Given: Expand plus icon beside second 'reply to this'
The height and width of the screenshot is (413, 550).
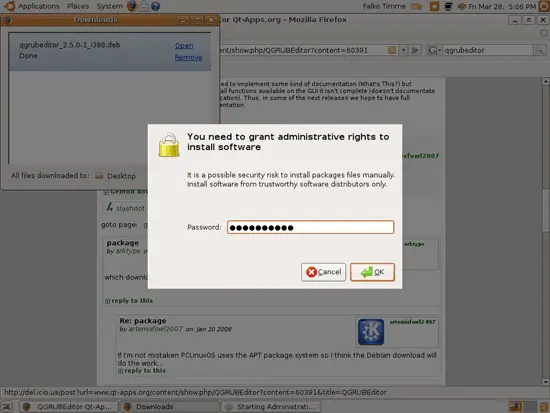Looking at the screenshot, I should tap(120, 371).
